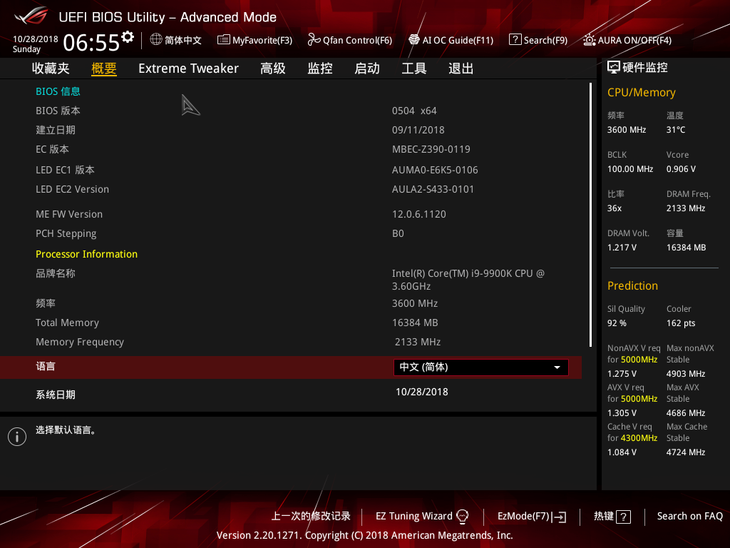Click the AUMA0-E6K5-0106 value
Viewport: 730px width, 548px height.
click(x=435, y=170)
